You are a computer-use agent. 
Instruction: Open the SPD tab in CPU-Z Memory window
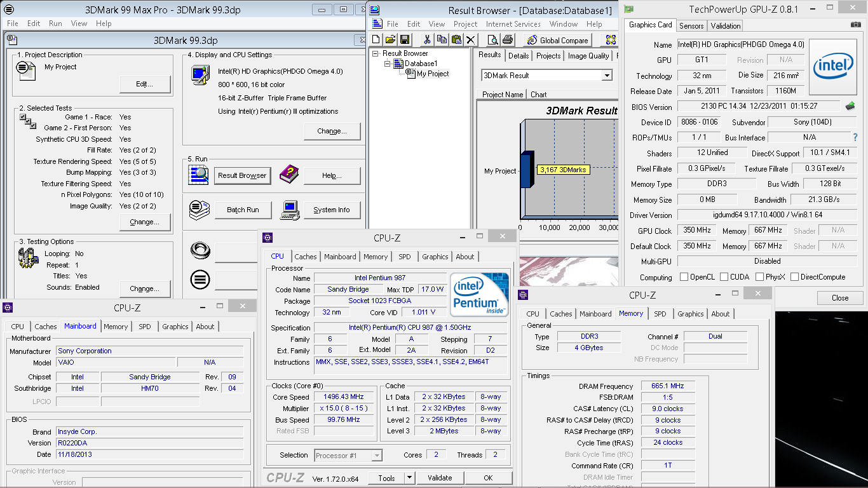660,314
